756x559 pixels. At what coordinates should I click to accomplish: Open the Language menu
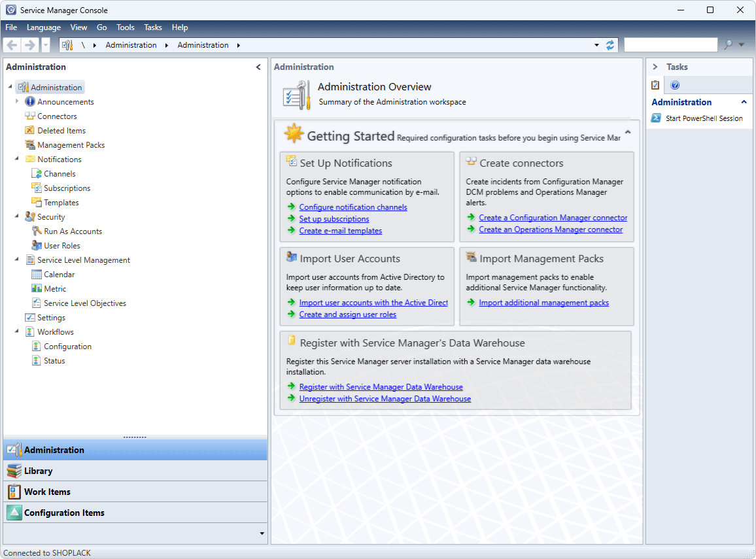44,27
